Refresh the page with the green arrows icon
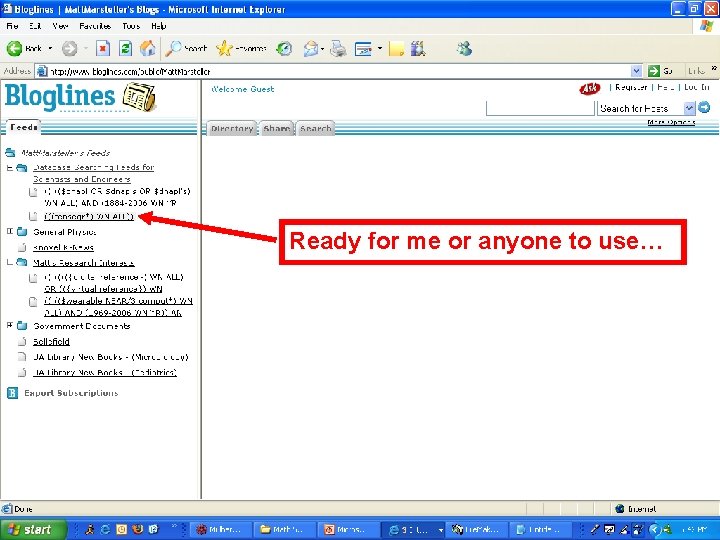The width and height of the screenshot is (720, 540). tap(125, 48)
